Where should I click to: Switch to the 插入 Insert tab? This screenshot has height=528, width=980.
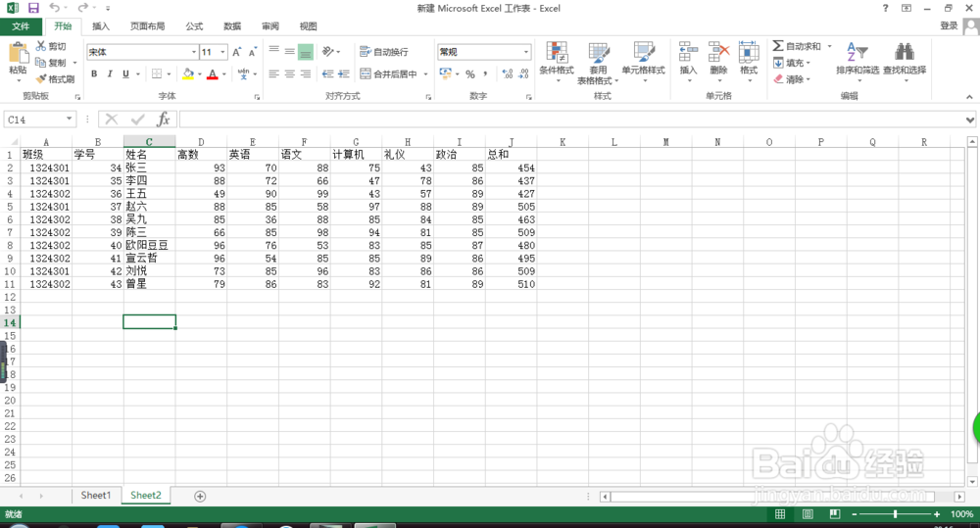click(101, 26)
